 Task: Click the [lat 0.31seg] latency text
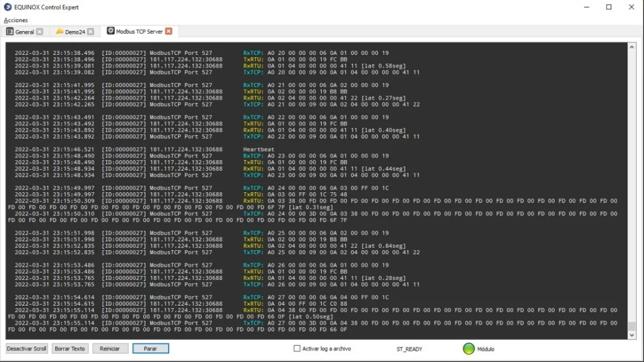pyautogui.click(x=311, y=207)
